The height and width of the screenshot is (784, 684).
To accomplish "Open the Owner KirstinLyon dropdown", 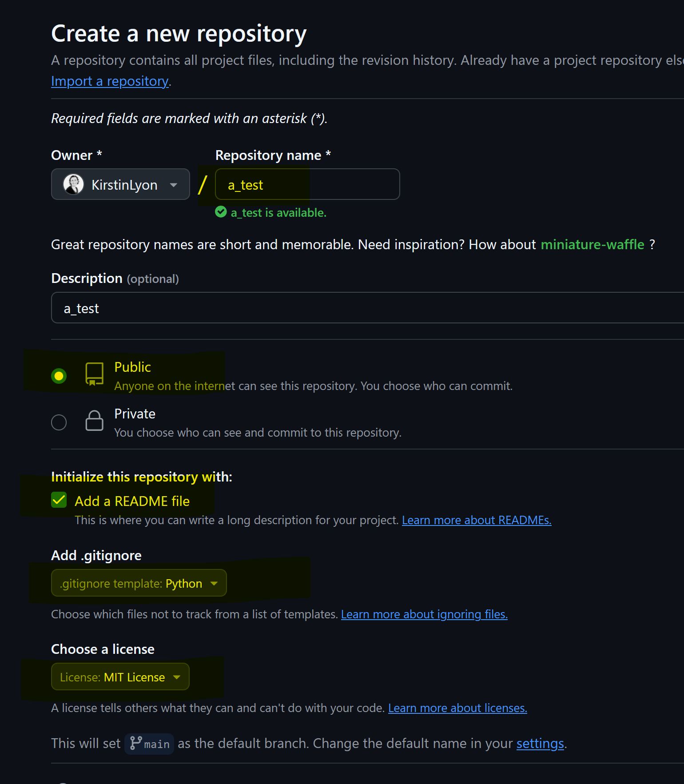I will pyautogui.click(x=120, y=184).
